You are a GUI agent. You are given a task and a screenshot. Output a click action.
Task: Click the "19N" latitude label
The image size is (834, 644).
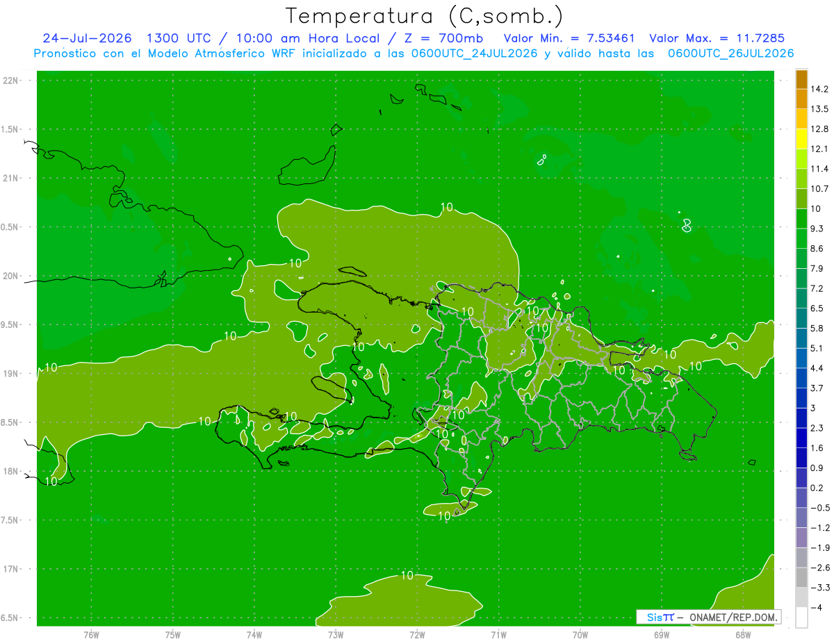(10, 374)
